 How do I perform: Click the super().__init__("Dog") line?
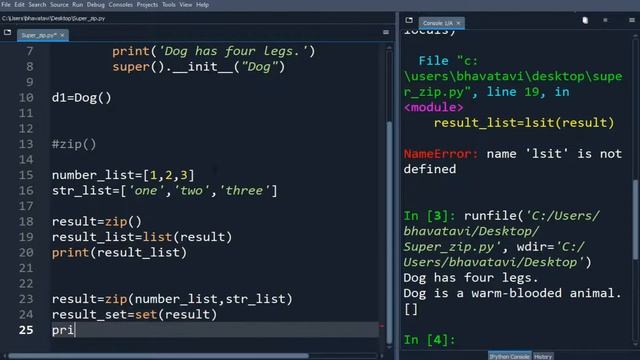[x=198, y=67]
